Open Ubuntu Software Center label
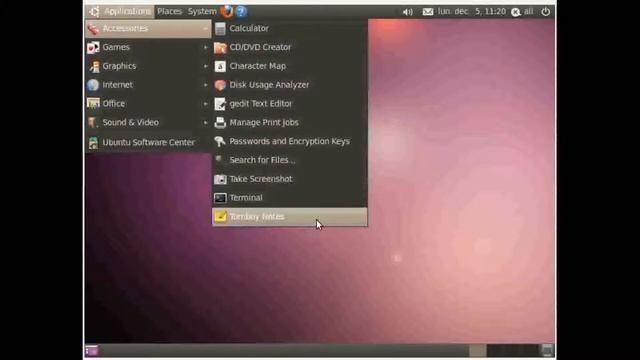640x360 pixels. pyautogui.click(x=149, y=142)
